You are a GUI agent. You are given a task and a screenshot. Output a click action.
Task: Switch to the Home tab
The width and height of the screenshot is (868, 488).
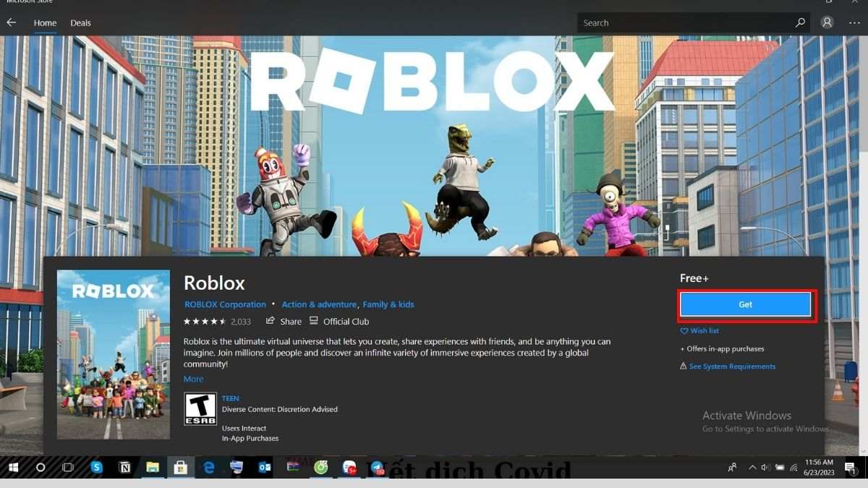pos(45,22)
